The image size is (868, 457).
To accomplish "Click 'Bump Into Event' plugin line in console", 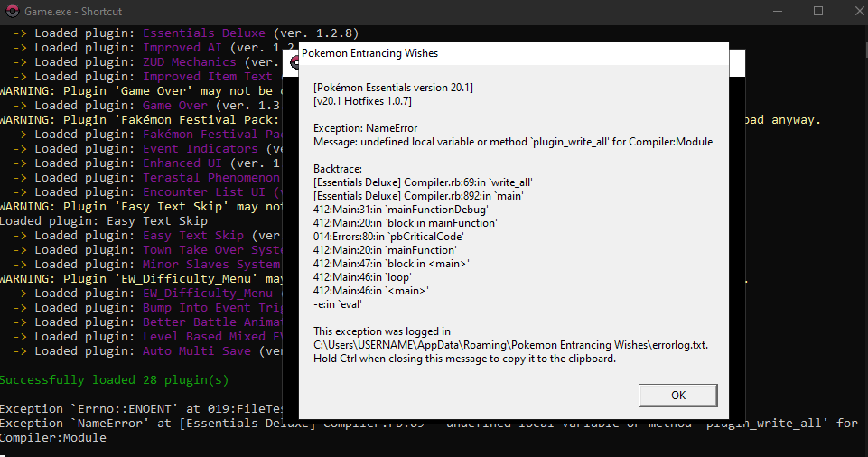I will click(x=148, y=308).
